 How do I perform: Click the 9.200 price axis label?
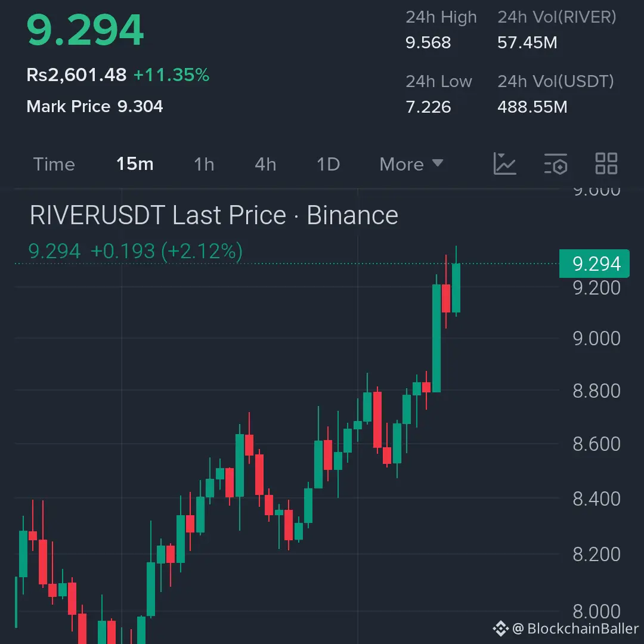point(596,288)
